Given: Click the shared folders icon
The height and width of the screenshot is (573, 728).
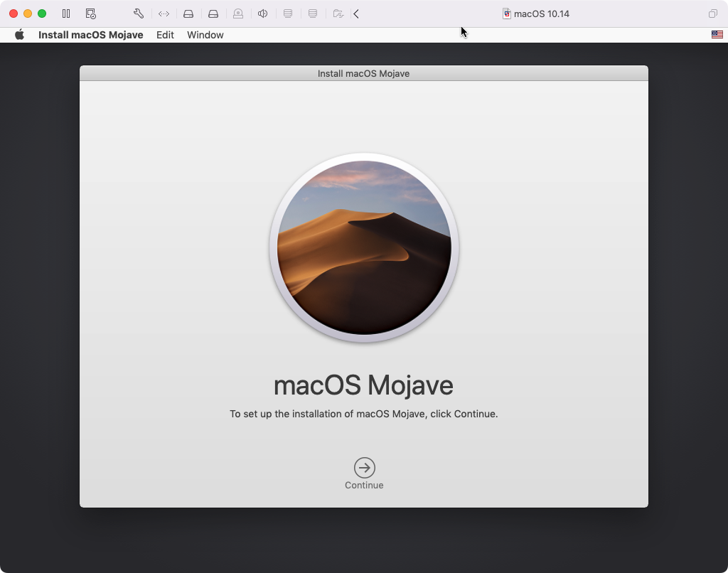Looking at the screenshot, I should coord(338,14).
